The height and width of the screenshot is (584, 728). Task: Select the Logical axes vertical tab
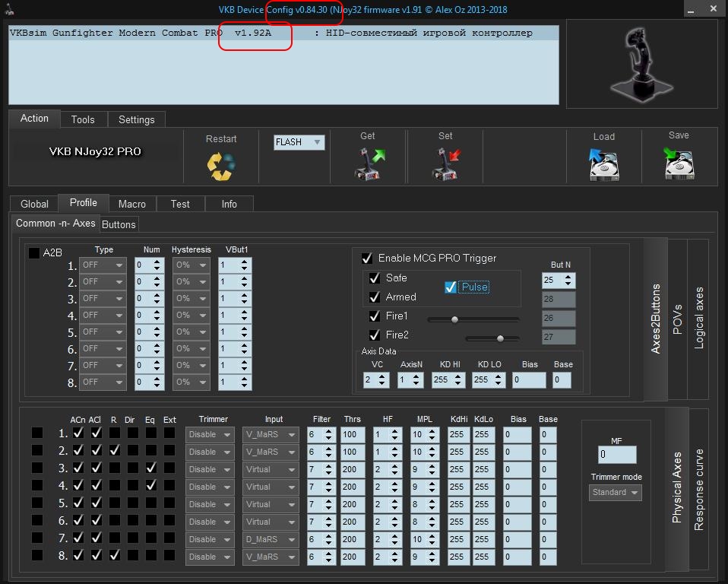point(699,319)
